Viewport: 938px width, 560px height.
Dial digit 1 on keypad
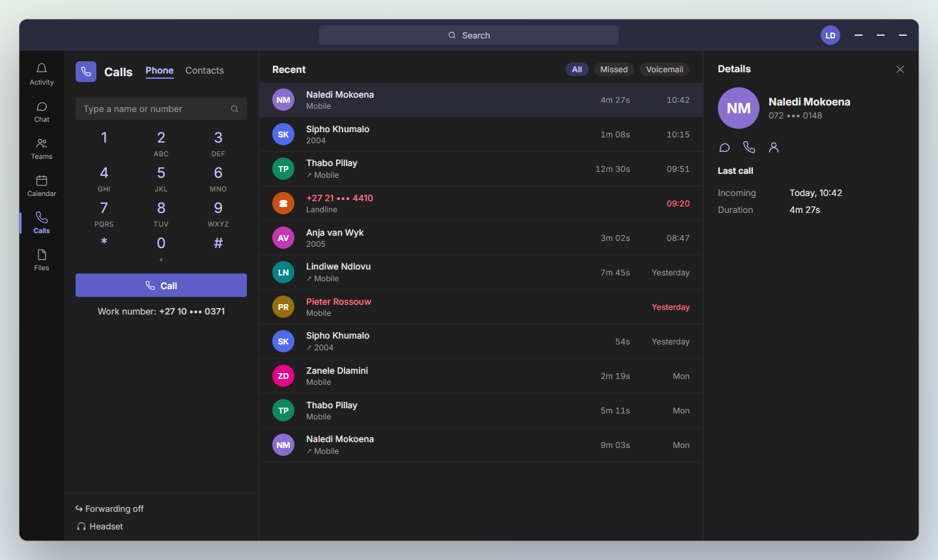(104, 139)
